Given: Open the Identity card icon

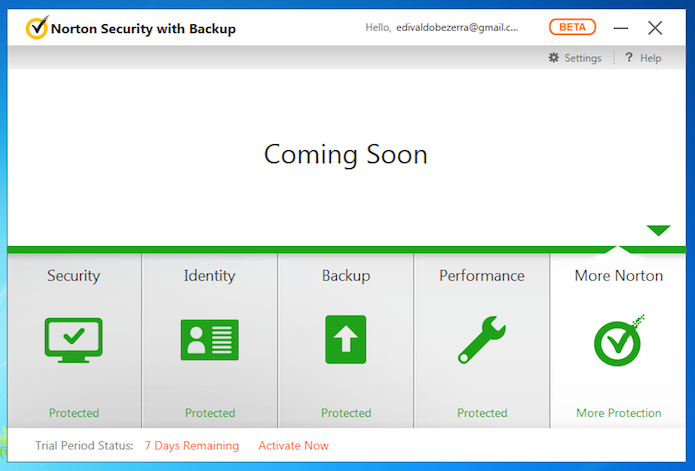Looking at the screenshot, I should tap(210, 340).
